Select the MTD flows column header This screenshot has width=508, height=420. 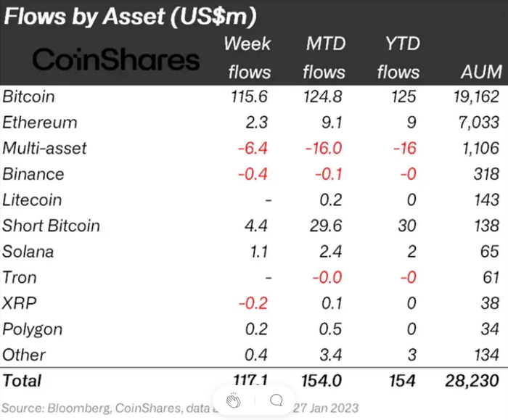(324, 57)
